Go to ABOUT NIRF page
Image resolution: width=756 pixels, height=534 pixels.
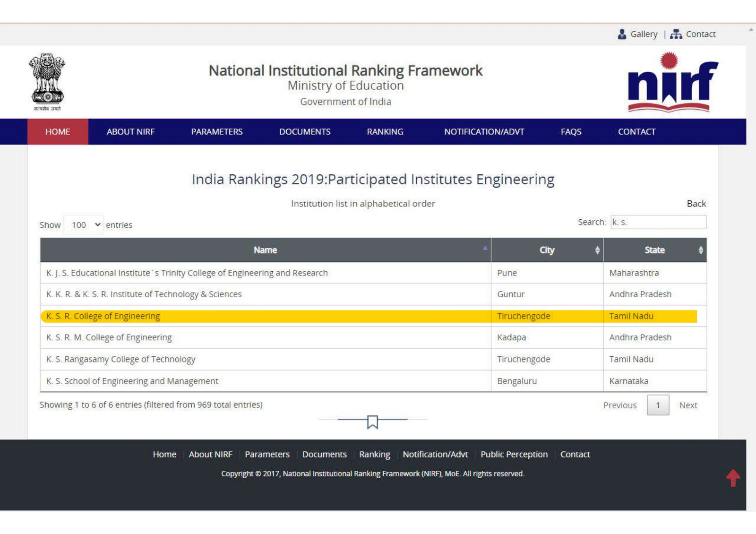coord(130,132)
